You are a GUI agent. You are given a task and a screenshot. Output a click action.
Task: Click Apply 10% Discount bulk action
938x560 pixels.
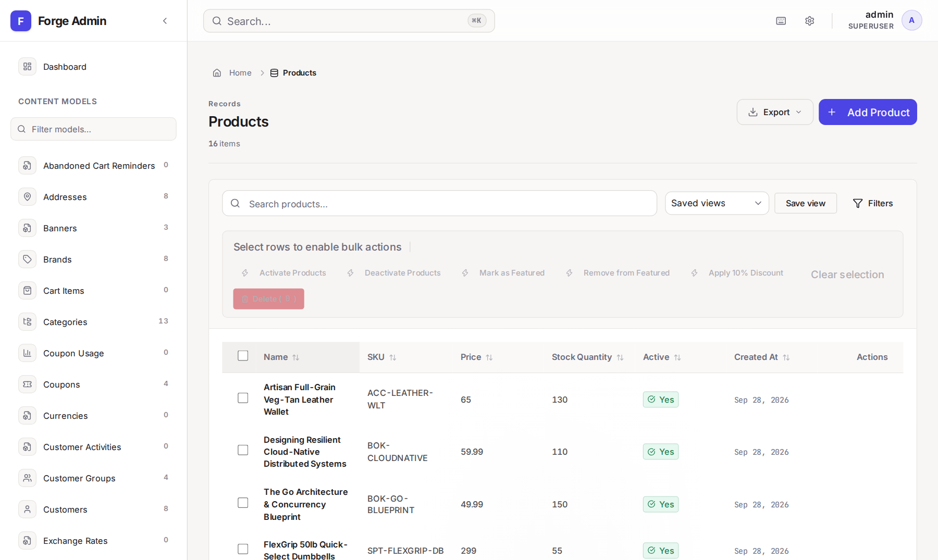point(737,273)
